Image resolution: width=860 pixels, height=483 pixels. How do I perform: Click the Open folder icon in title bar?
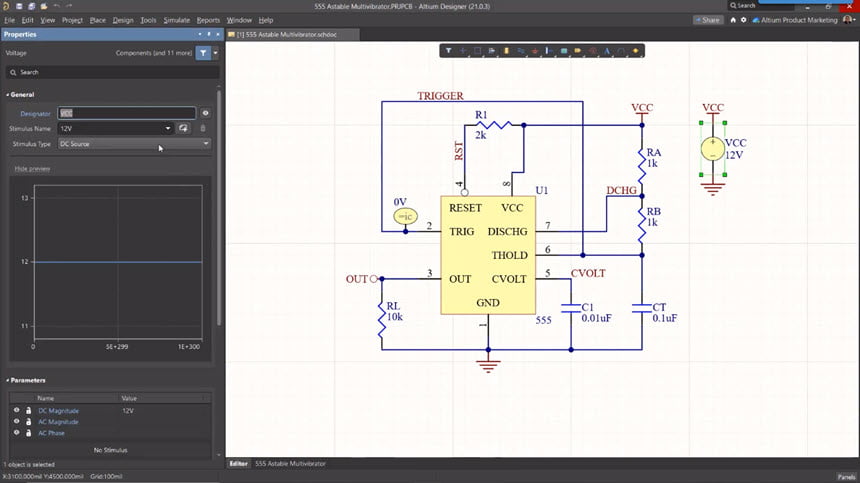44,6
